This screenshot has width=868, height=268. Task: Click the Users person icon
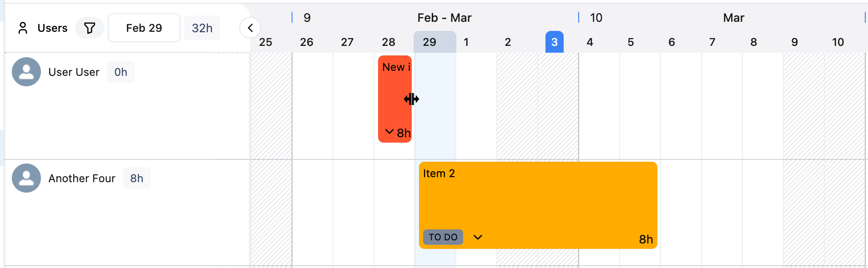pos(23,28)
